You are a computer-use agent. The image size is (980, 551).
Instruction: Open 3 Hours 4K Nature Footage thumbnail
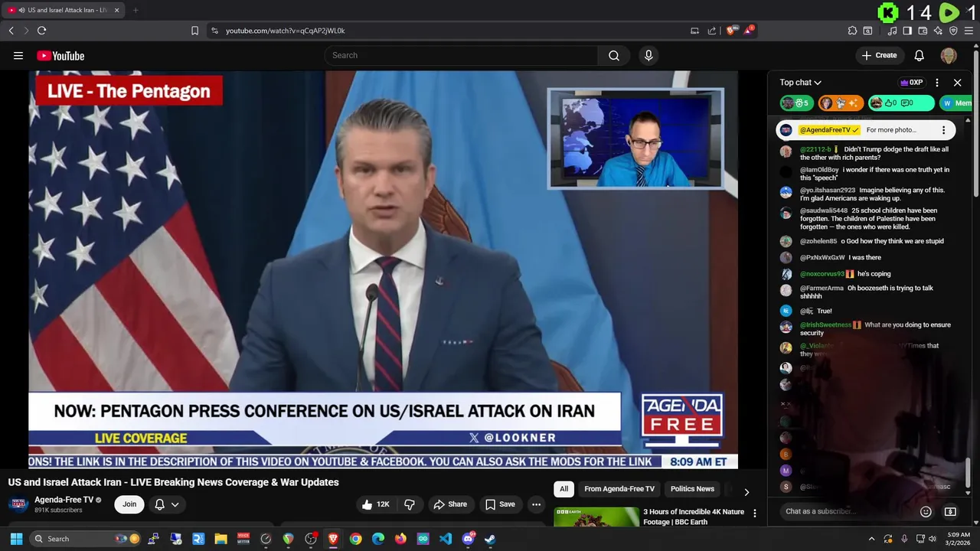point(596,517)
